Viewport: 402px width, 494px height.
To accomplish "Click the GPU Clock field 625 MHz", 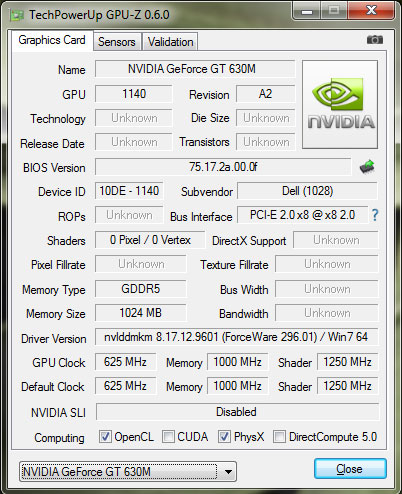I will coord(125,362).
